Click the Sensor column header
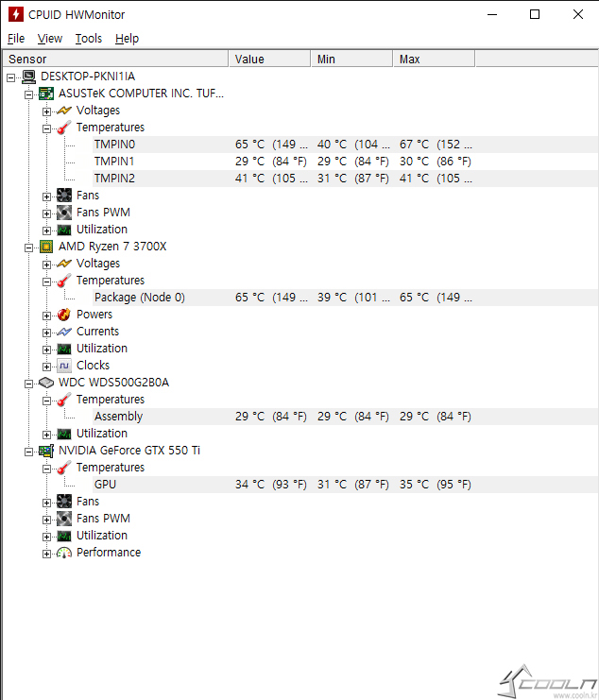The width and height of the screenshot is (599, 700). coord(115,59)
